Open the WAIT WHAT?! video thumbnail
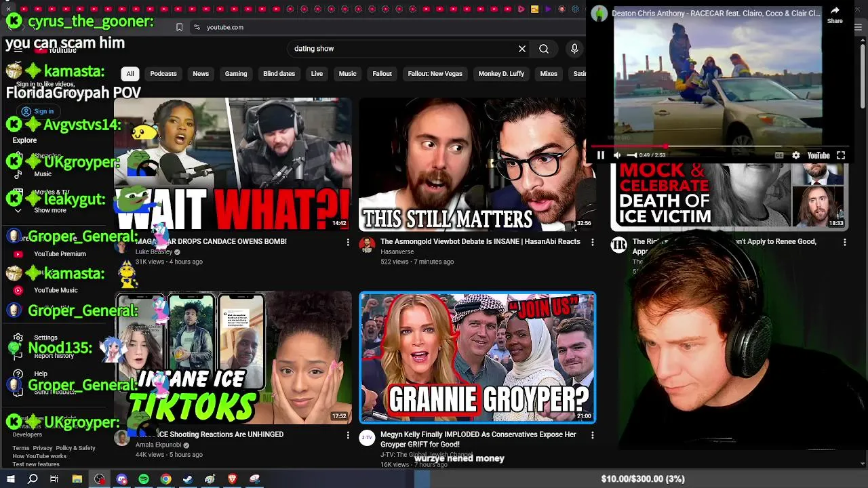Image resolution: width=868 pixels, height=488 pixels. tap(233, 164)
